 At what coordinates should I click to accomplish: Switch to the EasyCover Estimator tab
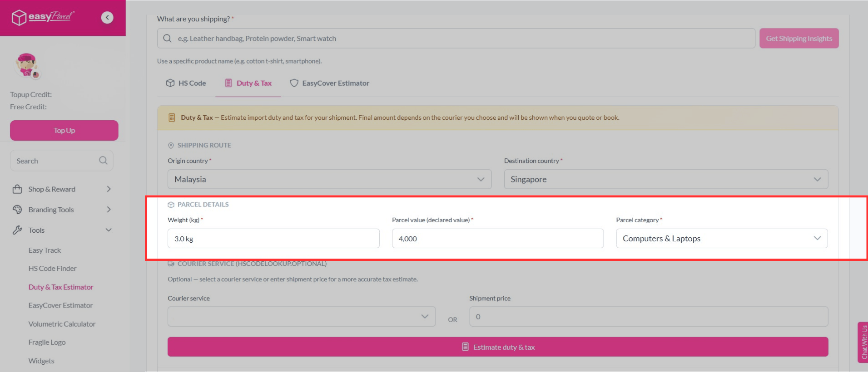(330, 83)
